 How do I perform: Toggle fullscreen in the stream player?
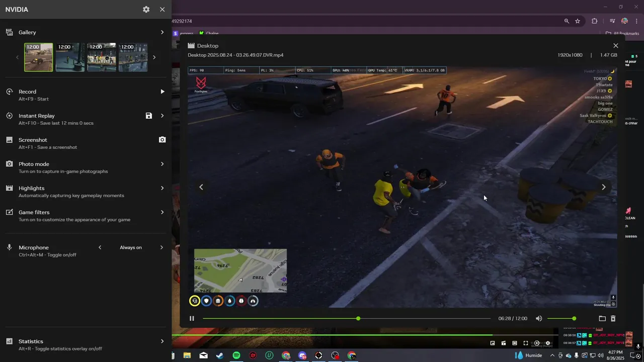pyautogui.click(x=526, y=343)
